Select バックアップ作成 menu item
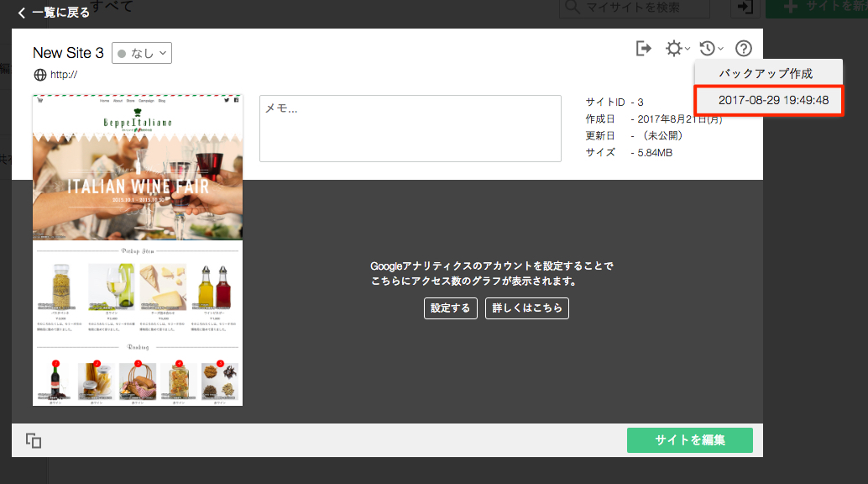Image resolution: width=868 pixels, height=484 pixels. 768,73
